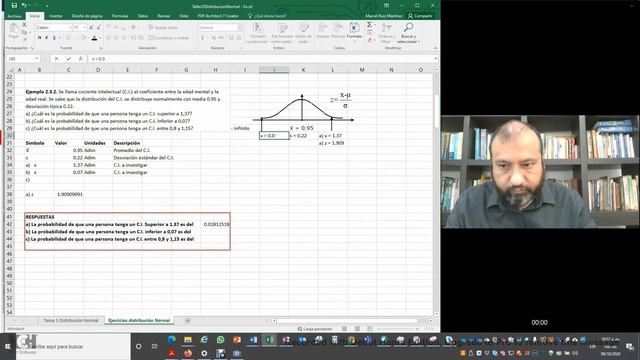Toggle Italic (K) formatting
The width and height of the screenshot is (640, 360).
tap(47, 38)
